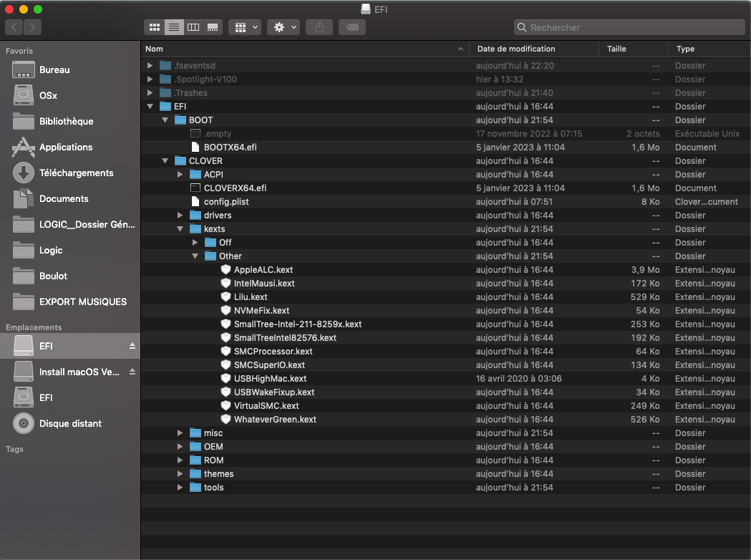Viewport: 751px width, 560px height.
Task: Select Lilu.kext
Action: [445, 297]
